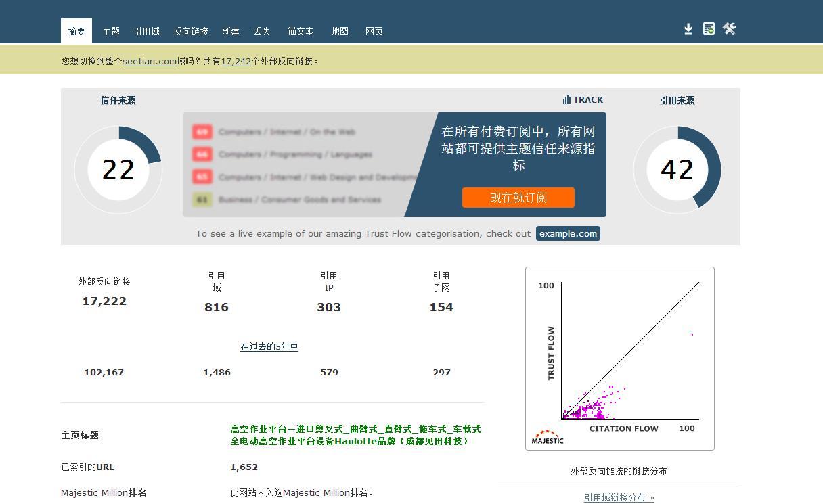Click the Majestic logo in the chart

point(548,437)
